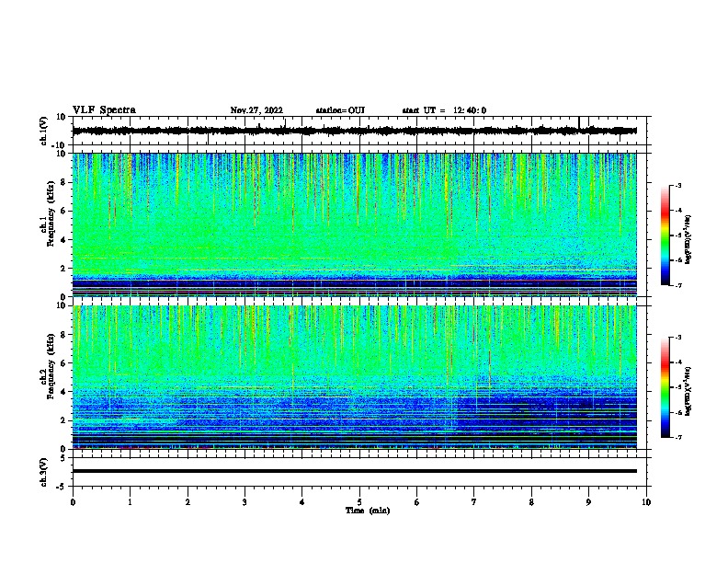Click the "2" kHz tick of ch.2 spectrogram
728x563 pixels.
[x=64, y=420]
